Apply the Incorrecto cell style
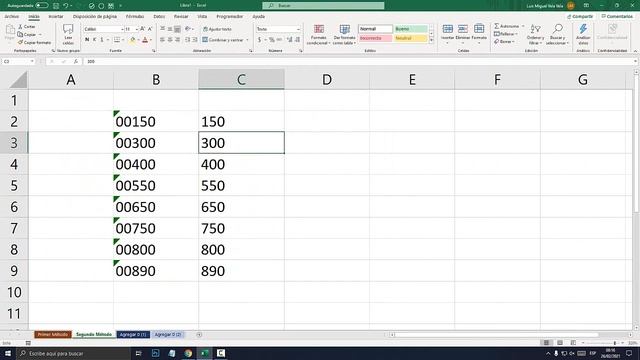Viewport: 640px width, 360px height. [375, 38]
